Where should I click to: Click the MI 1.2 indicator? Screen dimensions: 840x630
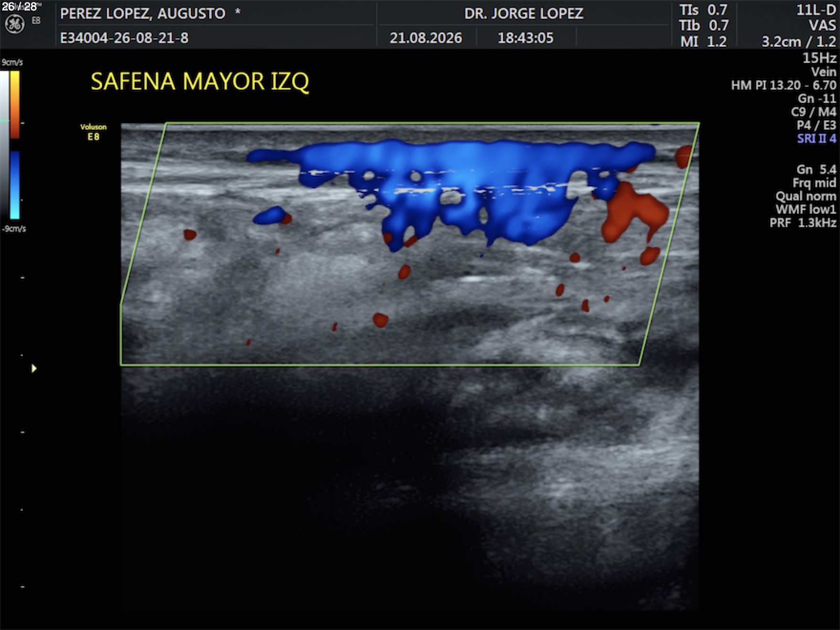[x=703, y=42]
